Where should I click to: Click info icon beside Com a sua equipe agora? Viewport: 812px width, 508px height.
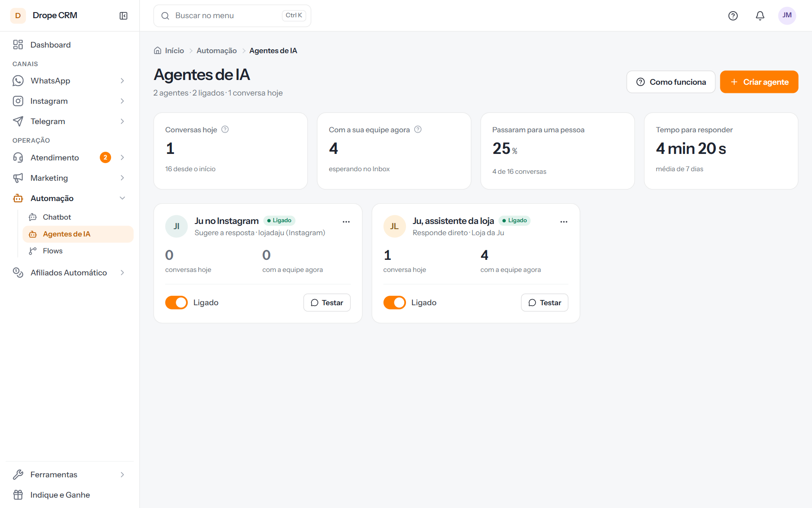[418, 129]
